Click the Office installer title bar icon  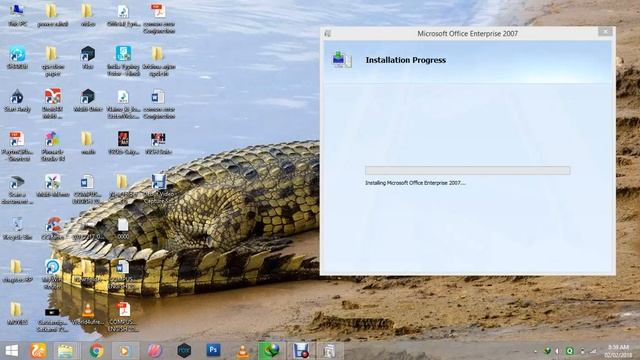(x=328, y=33)
